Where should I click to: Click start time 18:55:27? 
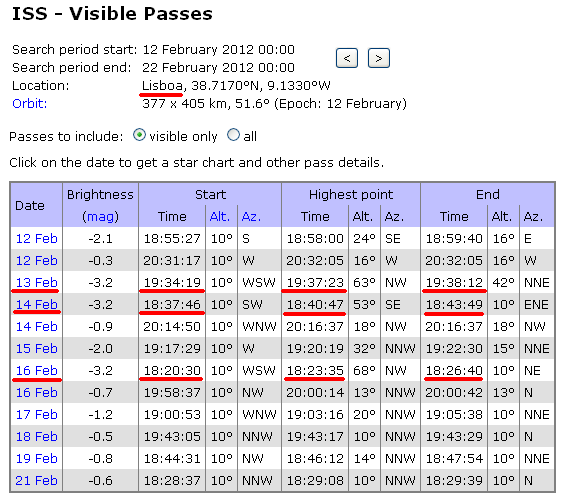[x=172, y=239]
